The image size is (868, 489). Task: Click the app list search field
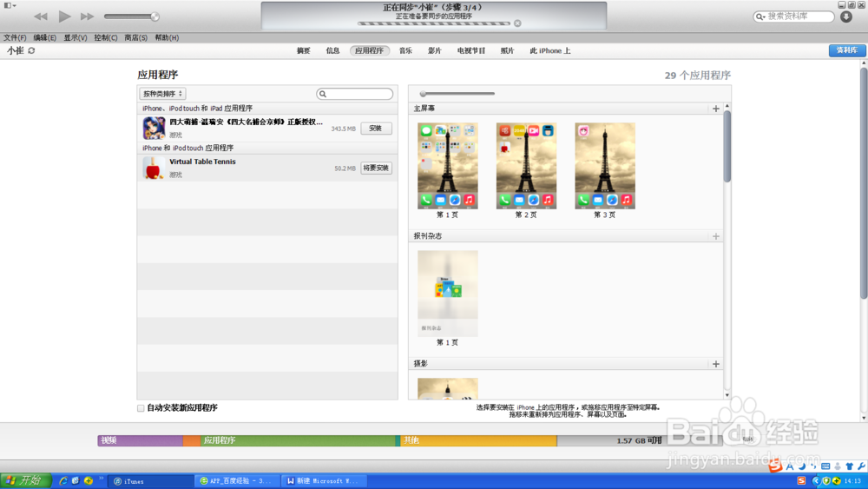pyautogui.click(x=355, y=94)
